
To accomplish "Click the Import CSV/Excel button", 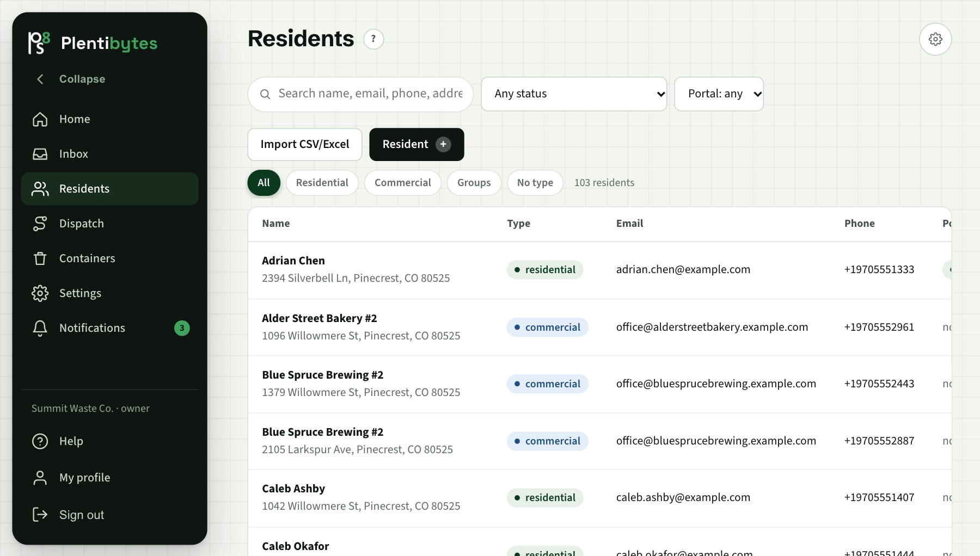I will point(305,144).
